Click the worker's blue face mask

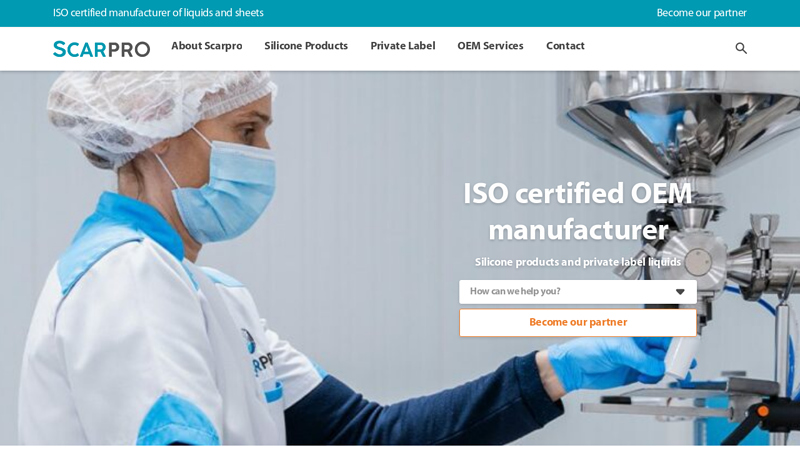click(224, 191)
